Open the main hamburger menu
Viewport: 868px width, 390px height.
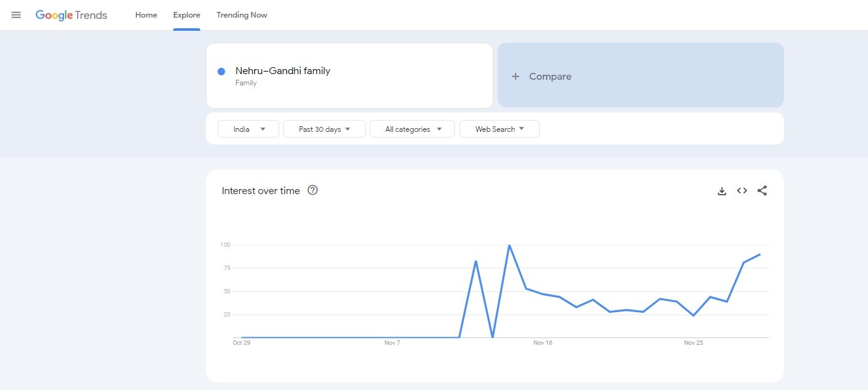click(x=16, y=15)
